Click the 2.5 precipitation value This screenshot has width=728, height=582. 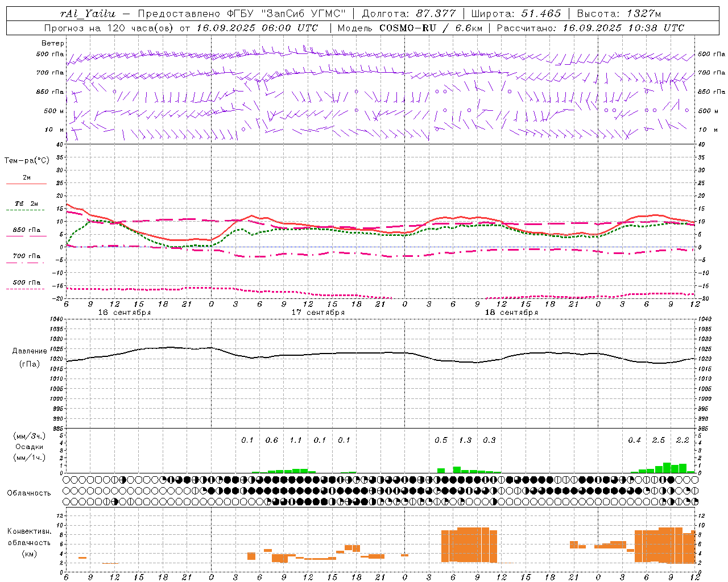tap(659, 440)
